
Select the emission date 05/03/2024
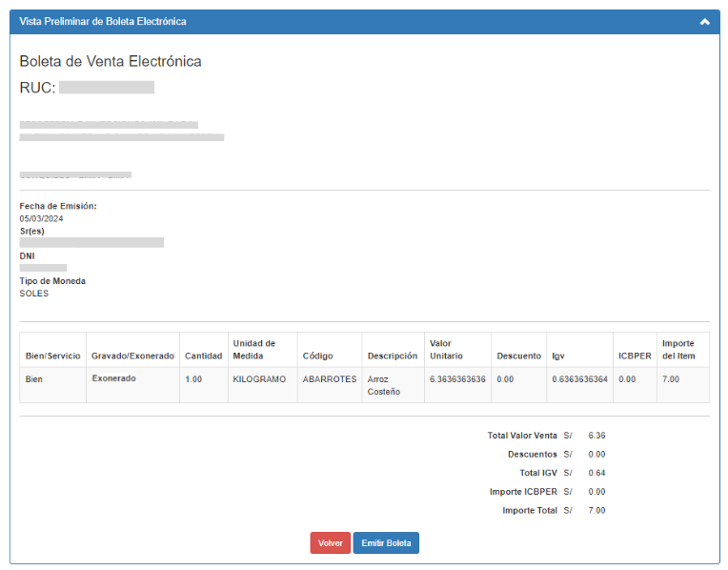click(x=39, y=218)
